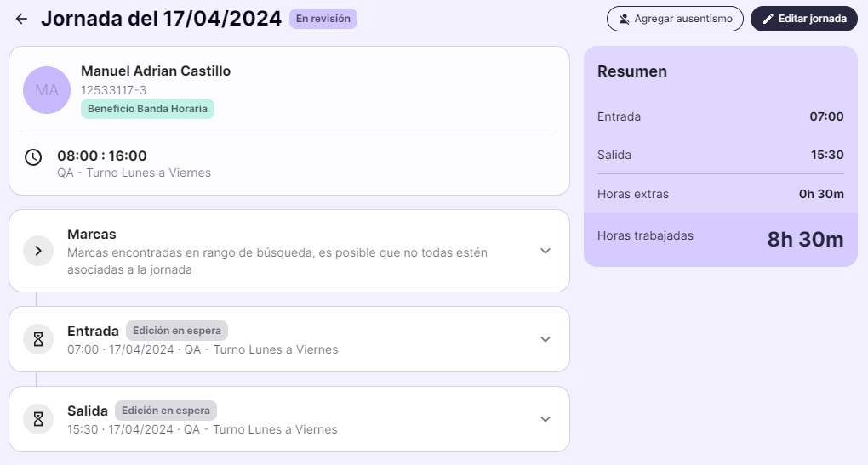Click the Horas trabajadas 8h 30m summary row
868x465 pixels.
point(720,240)
